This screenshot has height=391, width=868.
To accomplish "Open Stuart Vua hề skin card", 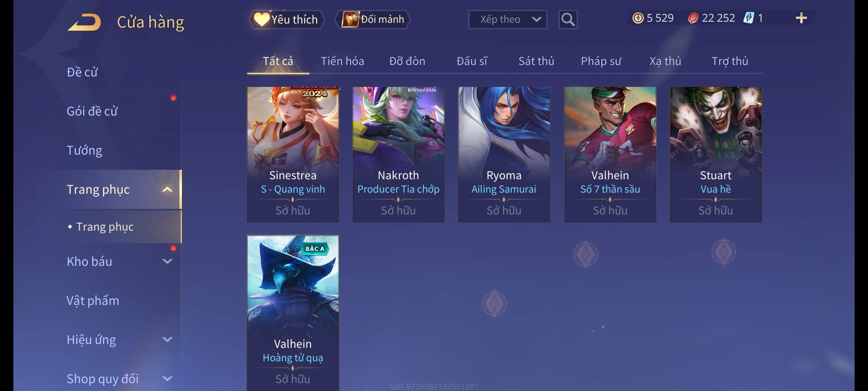I will pyautogui.click(x=716, y=155).
